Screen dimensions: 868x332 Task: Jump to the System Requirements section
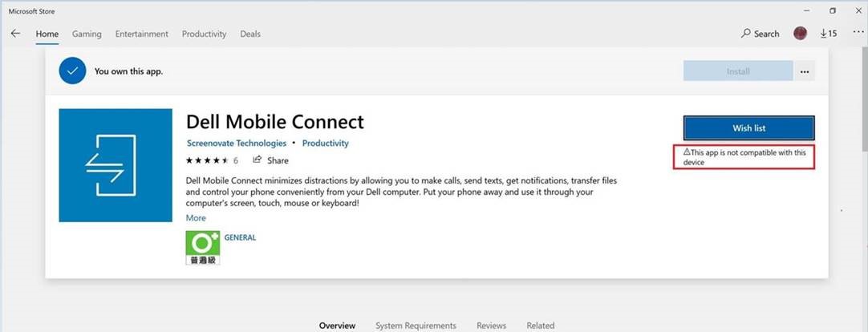(416, 326)
